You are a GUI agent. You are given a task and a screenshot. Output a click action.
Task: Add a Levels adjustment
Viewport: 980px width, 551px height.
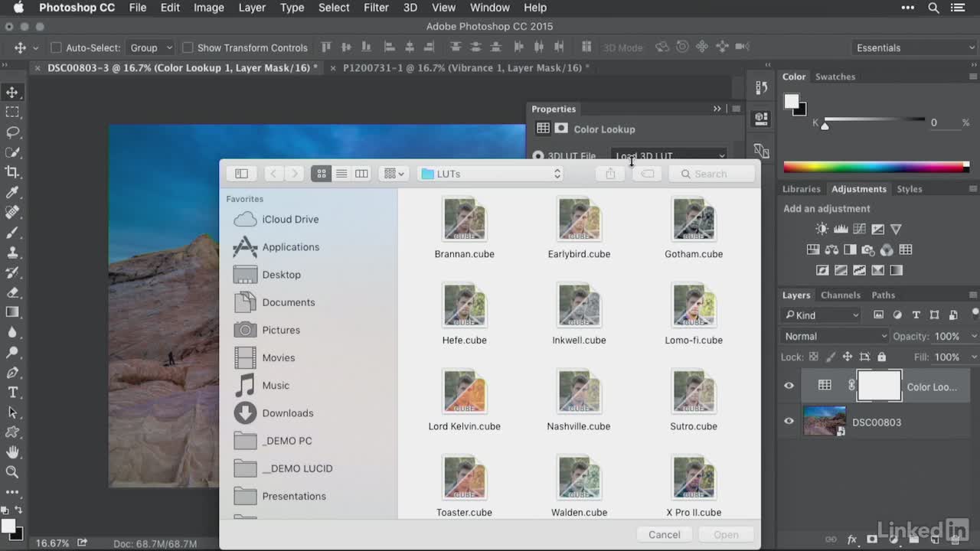(841, 229)
